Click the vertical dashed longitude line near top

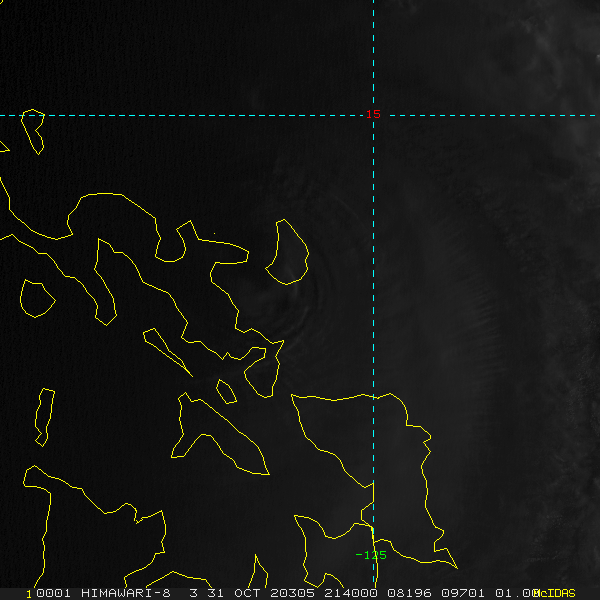[x=373, y=50]
